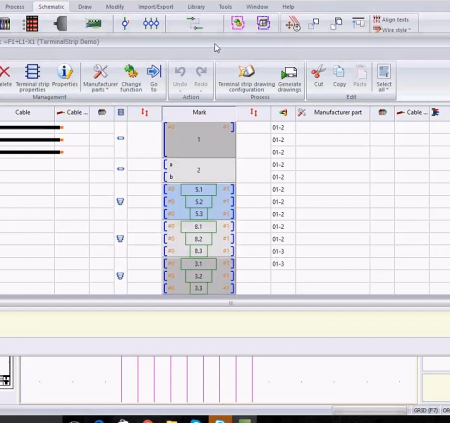Select terminal 5.2 in Mark column

[199, 202]
